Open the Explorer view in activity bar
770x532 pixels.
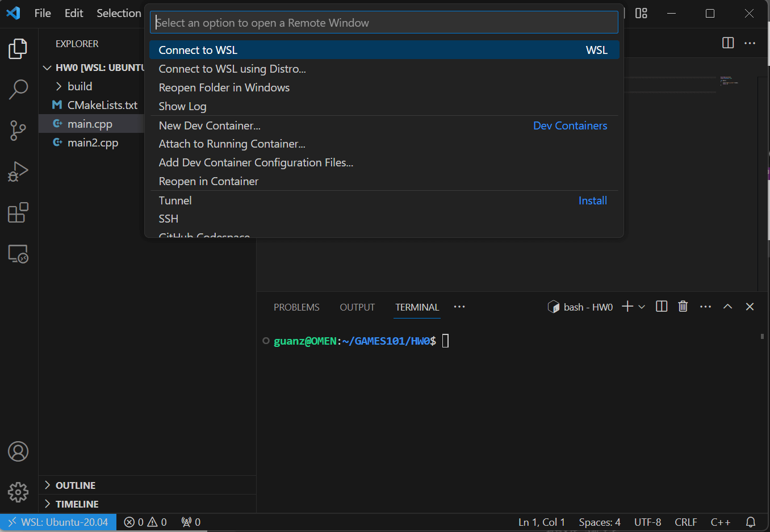tap(18, 49)
